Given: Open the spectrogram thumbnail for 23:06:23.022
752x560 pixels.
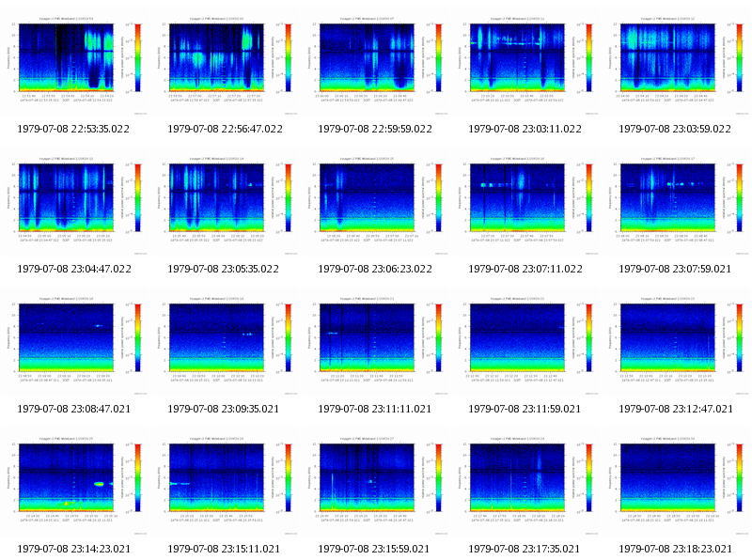Looking at the screenshot, I should click(x=375, y=202).
